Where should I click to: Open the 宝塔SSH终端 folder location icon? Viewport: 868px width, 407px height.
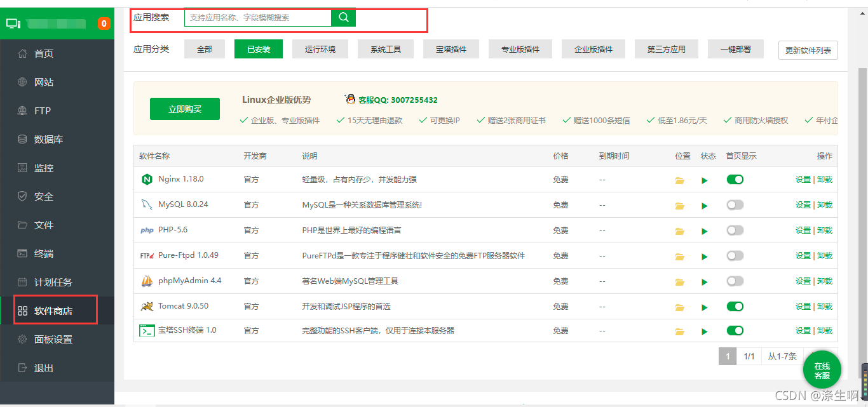(680, 331)
